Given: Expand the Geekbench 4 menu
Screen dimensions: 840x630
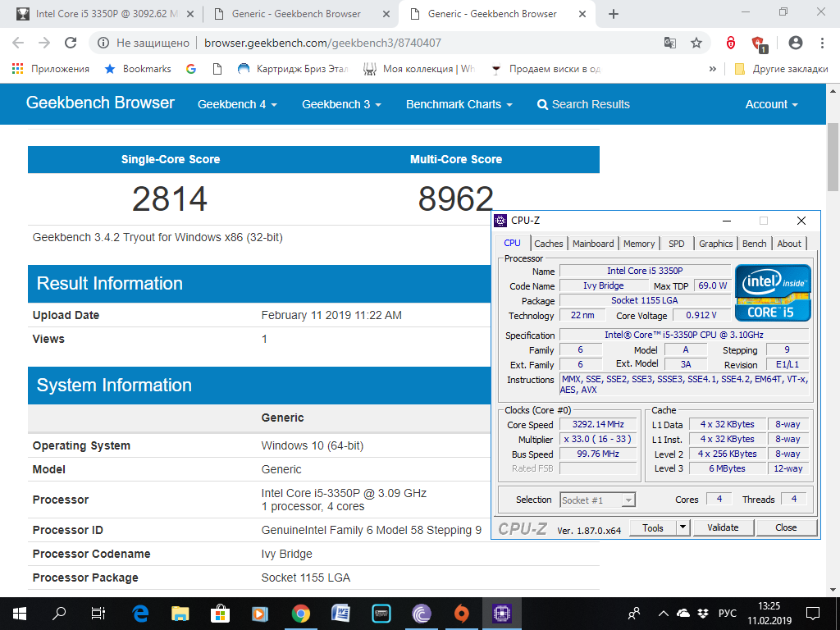Looking at the screenshot, I should pyautogui.click(x=237, y=104).
